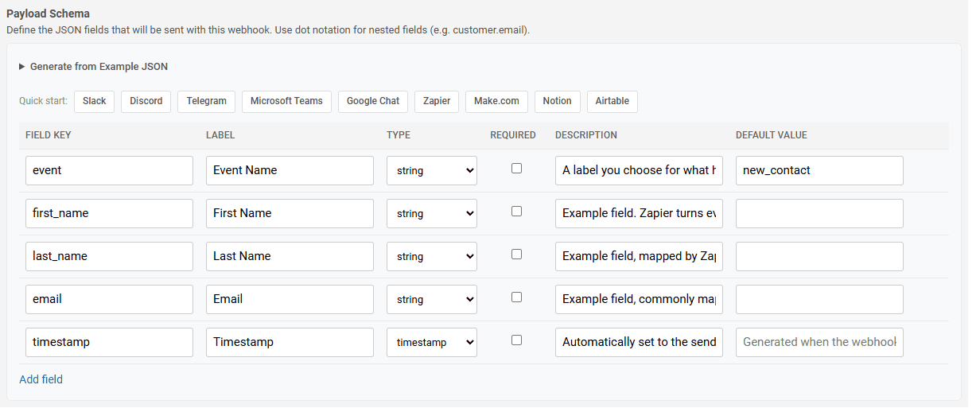980x408 pixels.
Task: Click the REQUIRED column header
Action: coord(513,135)
